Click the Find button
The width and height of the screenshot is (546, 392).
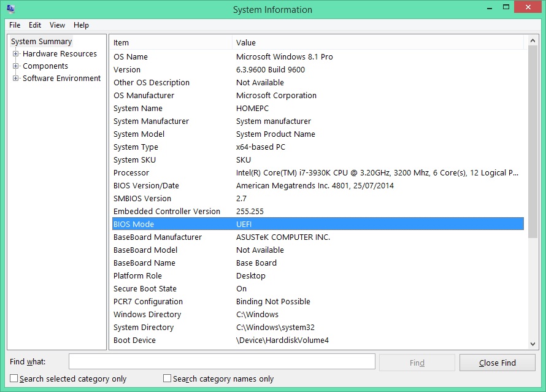tap(417, 363)
